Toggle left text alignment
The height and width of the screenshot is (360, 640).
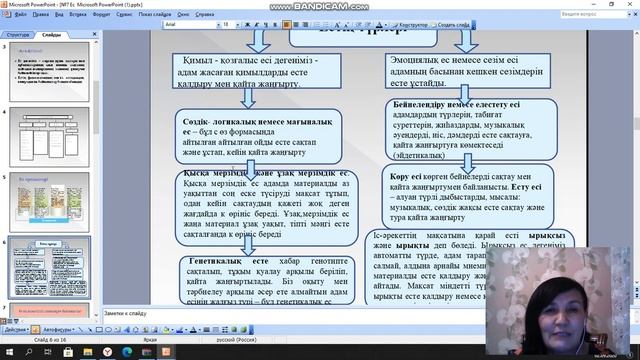pyautogui.click(x=287, y=25)
